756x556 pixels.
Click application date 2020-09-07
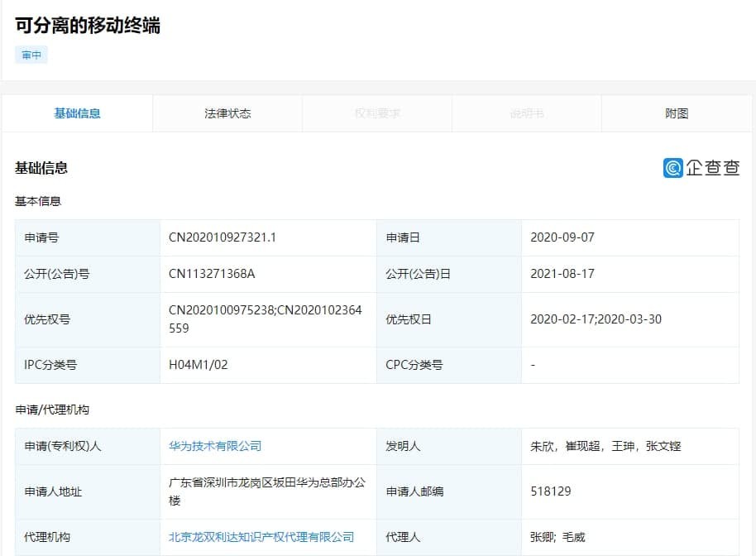click(562, 237)
